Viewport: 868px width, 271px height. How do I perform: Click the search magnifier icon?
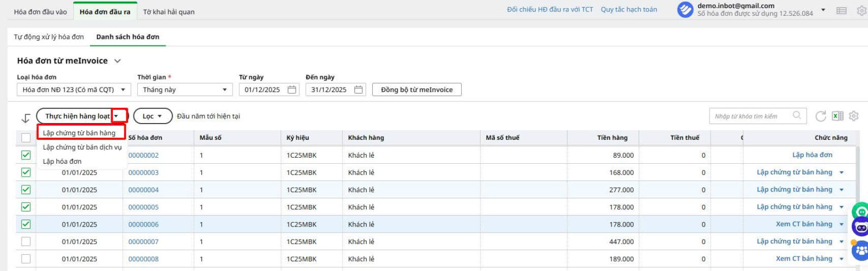(796, 115)
